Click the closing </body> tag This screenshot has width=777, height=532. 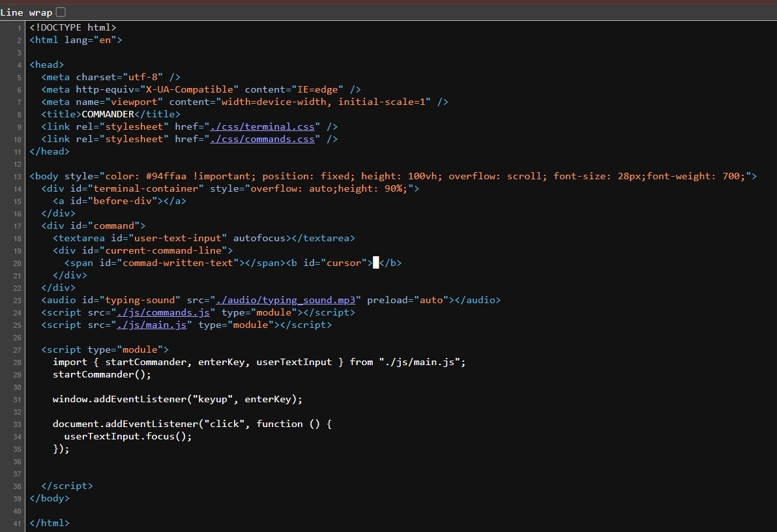[x=50, y=498]
